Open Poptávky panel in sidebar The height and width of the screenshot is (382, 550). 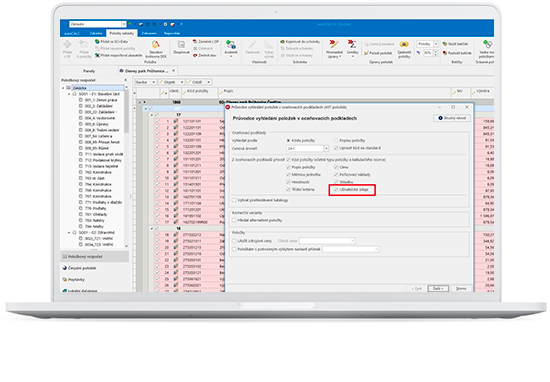[74, 280]
